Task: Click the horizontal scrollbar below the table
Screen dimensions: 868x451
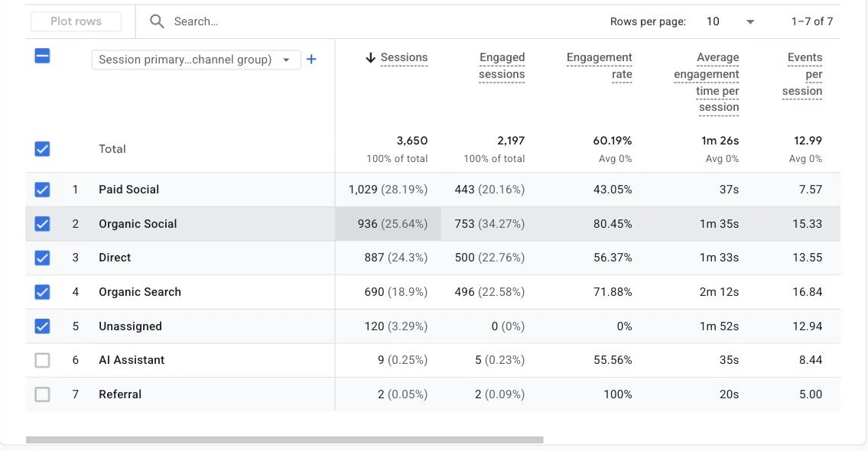Action: coord(284,440)
